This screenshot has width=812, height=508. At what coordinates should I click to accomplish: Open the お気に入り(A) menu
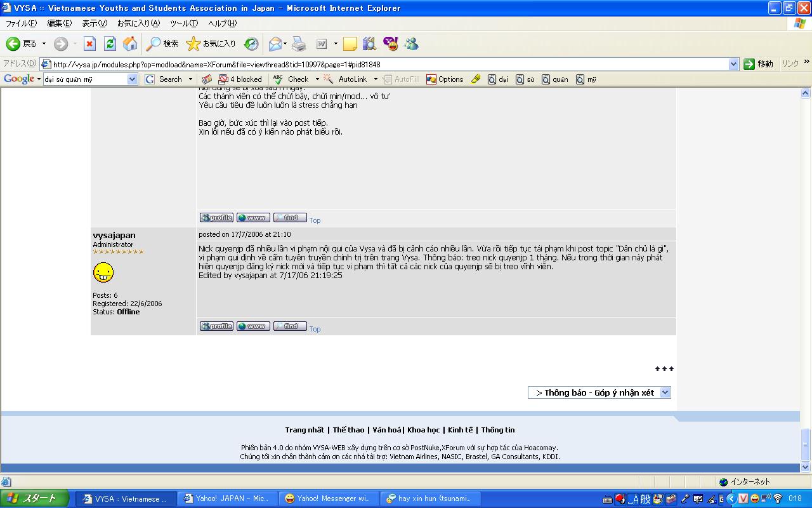[x=138, y=23]
